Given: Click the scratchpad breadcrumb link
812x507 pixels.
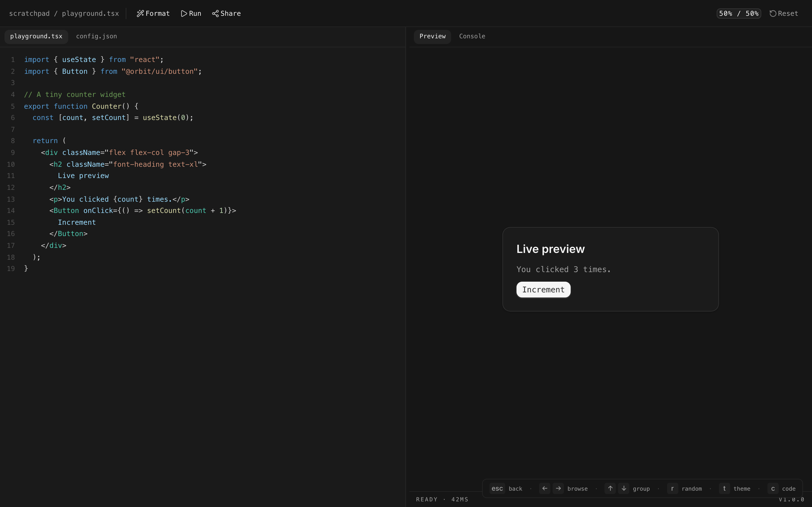Looking at the screenshot, I should coord(29,14).
